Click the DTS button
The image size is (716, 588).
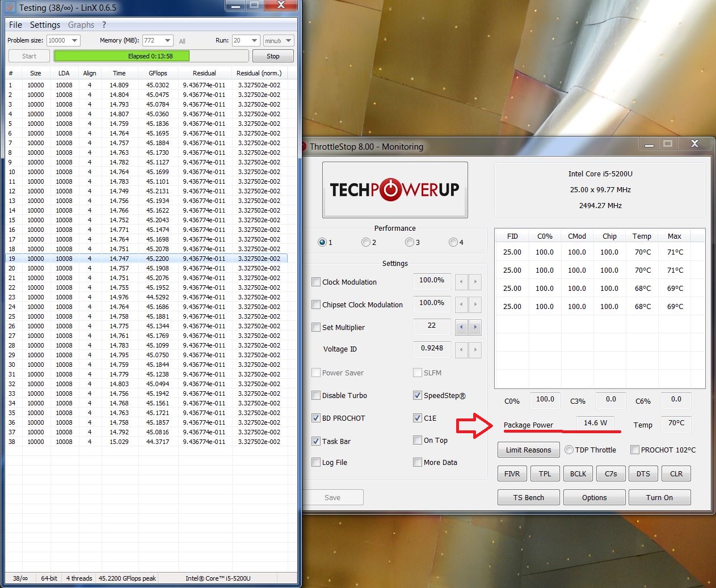coord(643,473)
